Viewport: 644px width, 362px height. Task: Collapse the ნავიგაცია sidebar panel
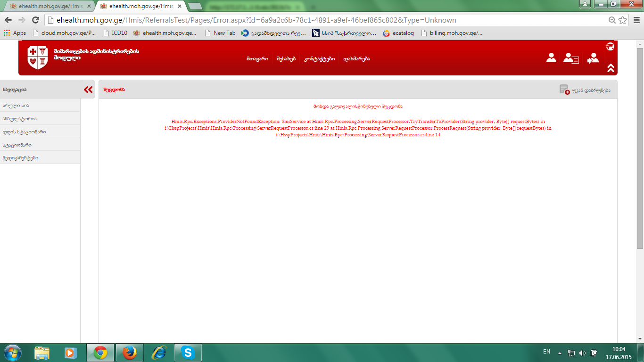click(88, 90)
